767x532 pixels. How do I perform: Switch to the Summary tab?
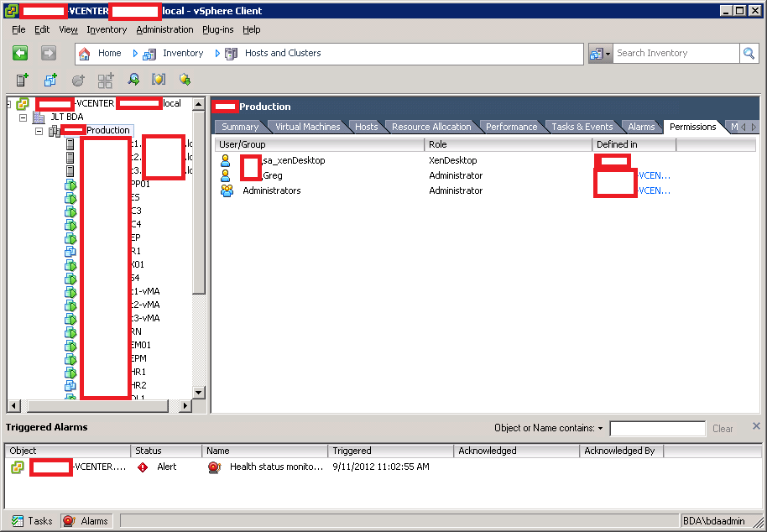(240, 127)
